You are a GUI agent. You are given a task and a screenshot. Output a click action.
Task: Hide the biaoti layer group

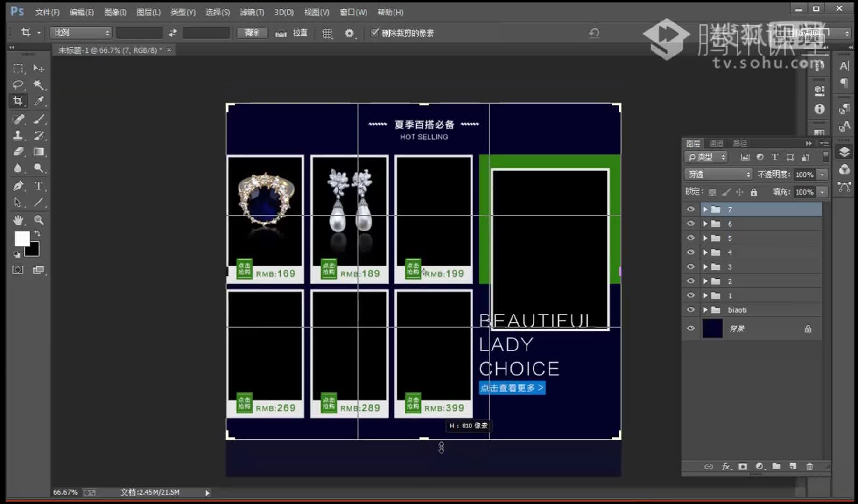[690, 310]
